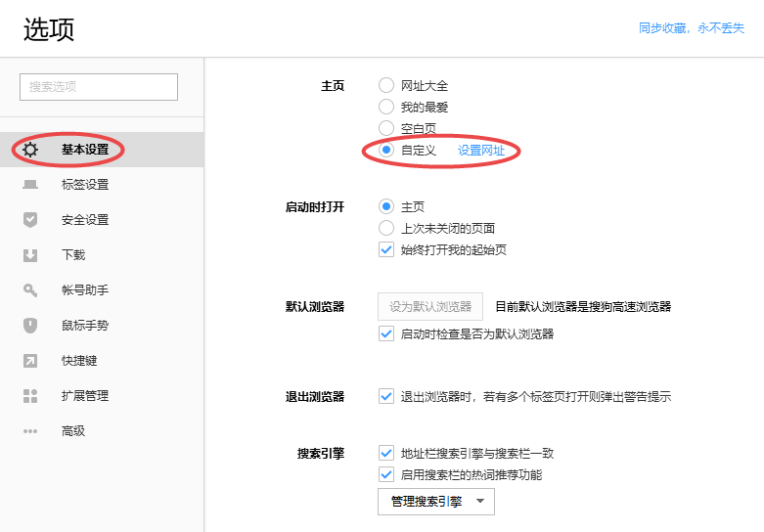Click the 设置网址 link
This screenshot has height=532, width=764.
pyautogui.click(x=481, y=150)
